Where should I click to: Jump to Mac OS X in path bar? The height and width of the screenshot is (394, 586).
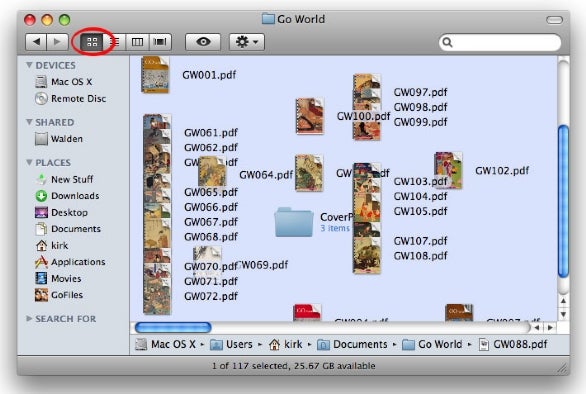point(165,344)
